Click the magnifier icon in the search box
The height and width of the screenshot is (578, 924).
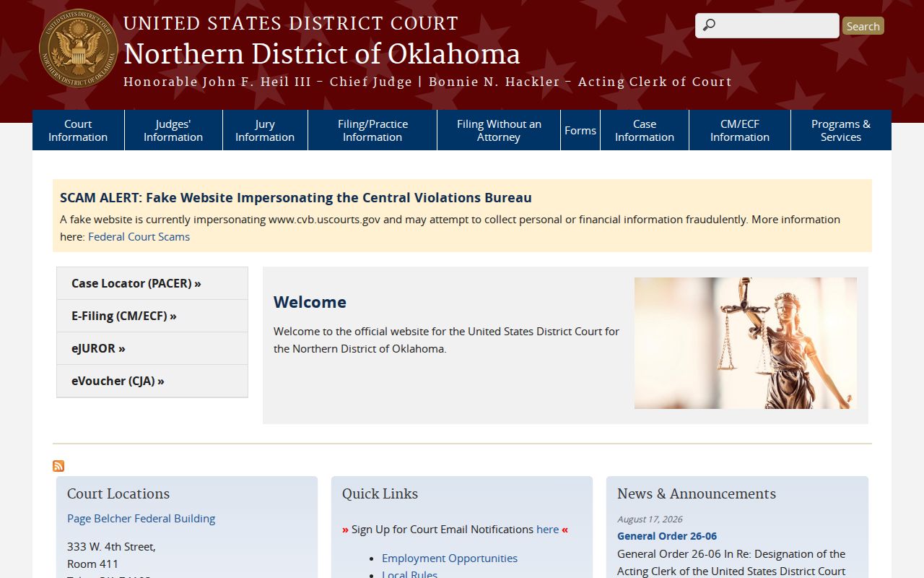click(709, 26)
